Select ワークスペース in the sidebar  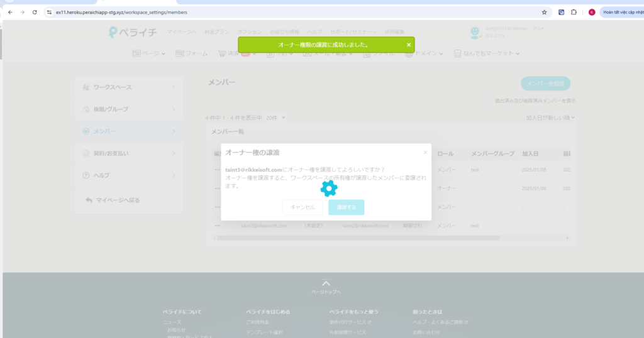point(128,87)
